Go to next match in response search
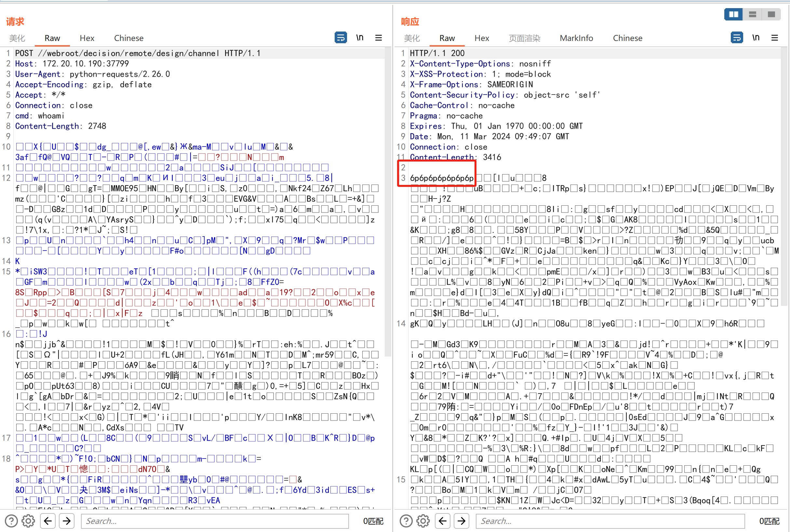 [x=462, y=521]
